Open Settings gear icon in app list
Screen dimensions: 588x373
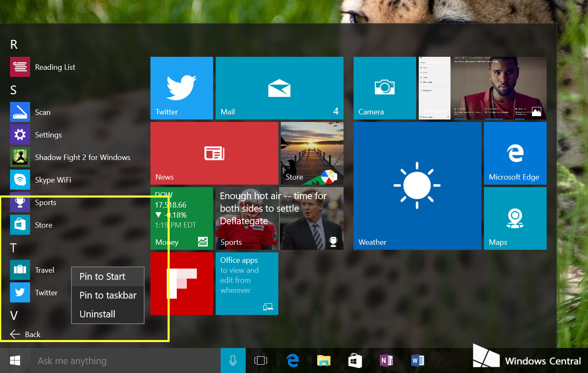20,134
